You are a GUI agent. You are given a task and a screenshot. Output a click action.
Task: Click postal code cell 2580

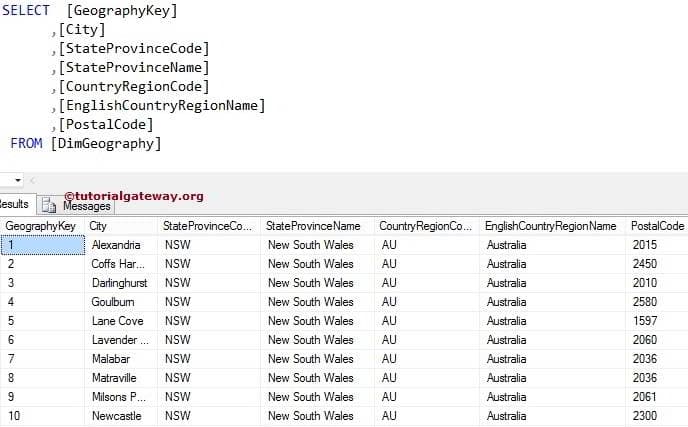coord(645,302)
